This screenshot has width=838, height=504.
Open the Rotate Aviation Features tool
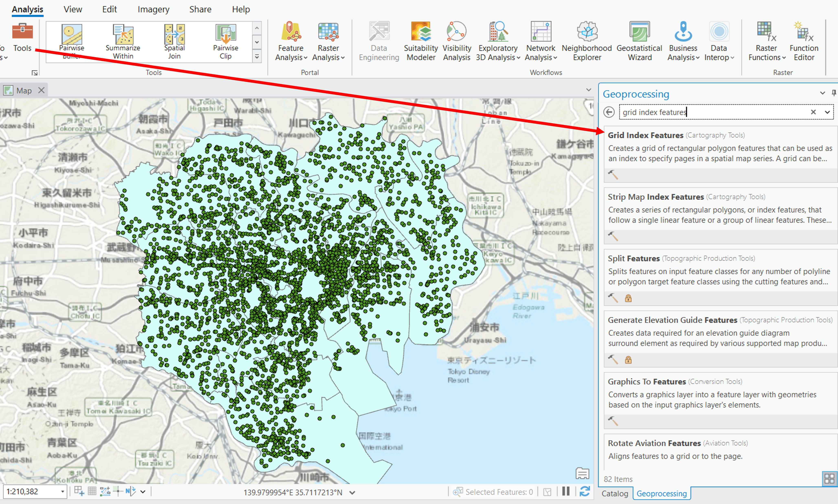pos(720,452)
